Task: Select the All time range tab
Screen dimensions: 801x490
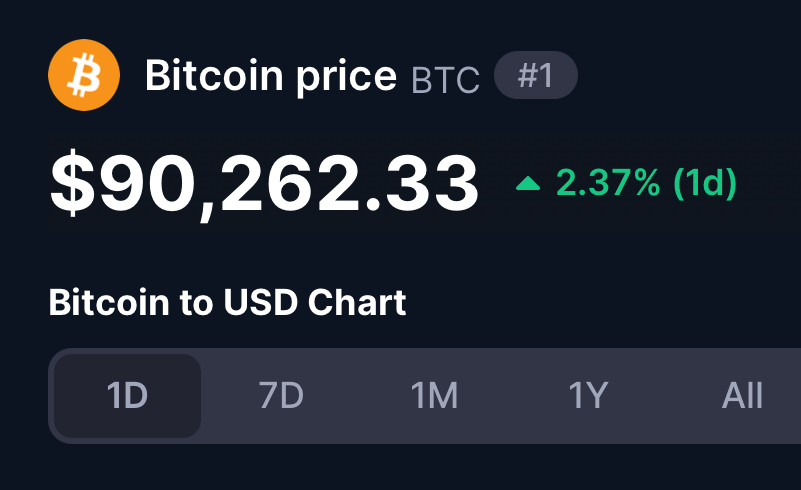Action: pyautogui.click(x=742, y=395)
